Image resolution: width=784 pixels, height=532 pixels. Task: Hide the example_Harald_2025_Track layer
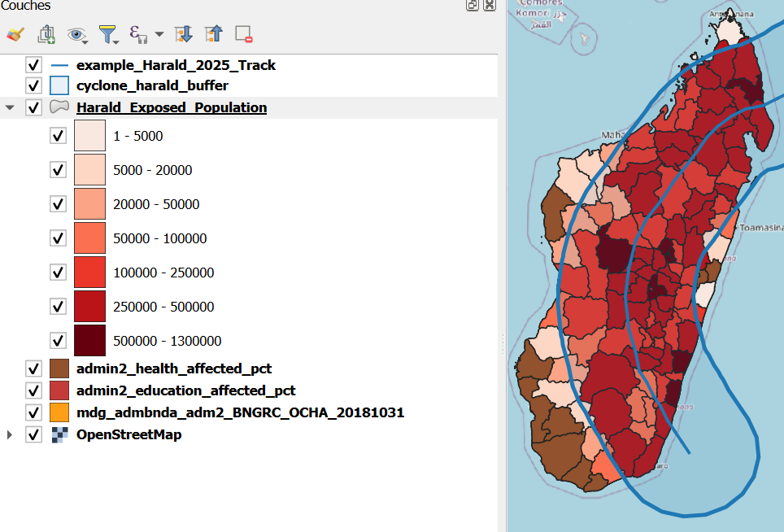pyautogui.click(x=33, y=64)
